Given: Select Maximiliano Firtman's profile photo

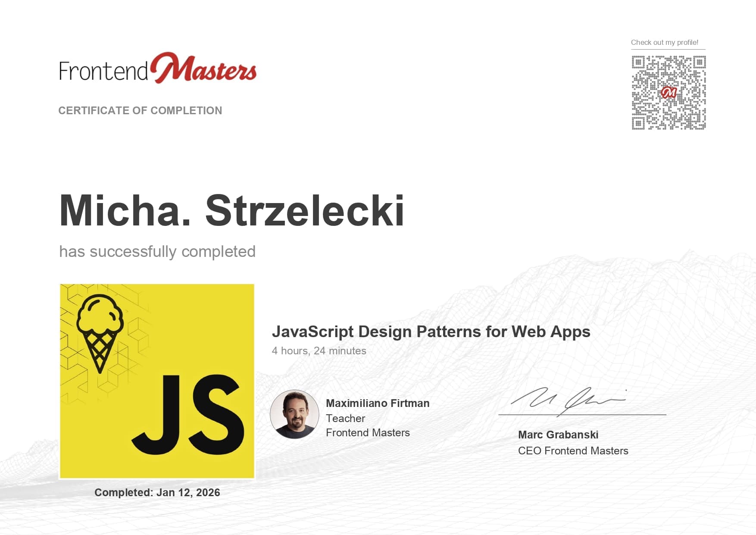Looking at the screenshot, I should 294,415.
